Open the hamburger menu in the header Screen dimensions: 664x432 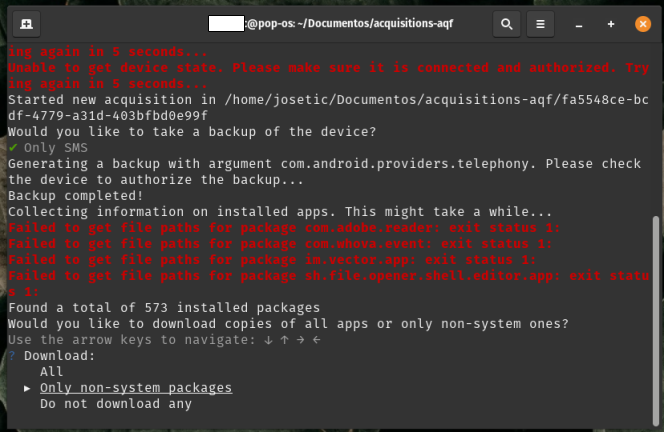coord(541,23)
